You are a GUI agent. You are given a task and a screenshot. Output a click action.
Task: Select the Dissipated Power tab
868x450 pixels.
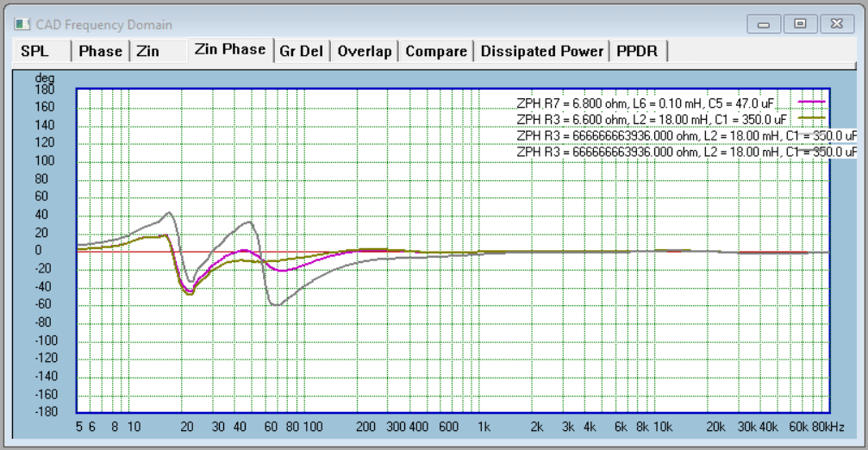tap(542, 51)
